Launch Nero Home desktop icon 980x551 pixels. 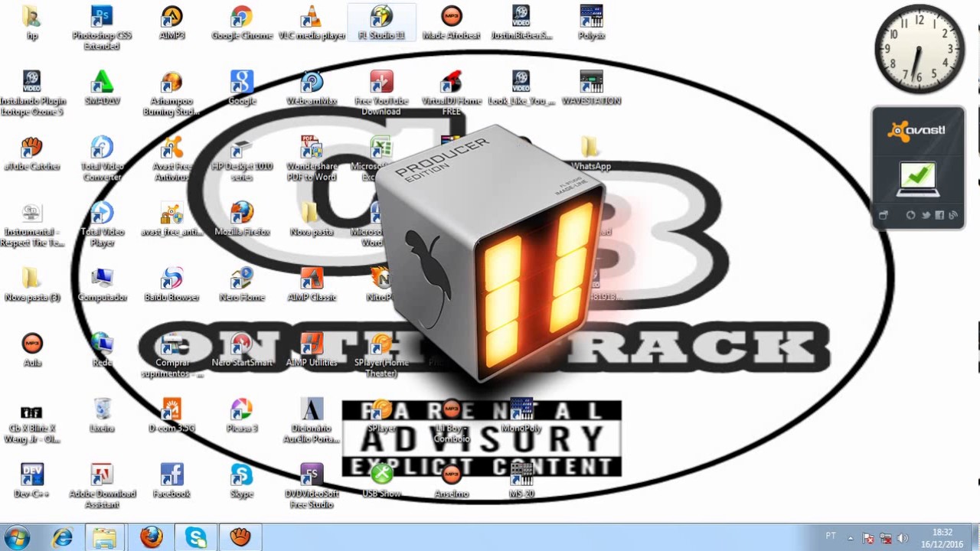point(242,283)
